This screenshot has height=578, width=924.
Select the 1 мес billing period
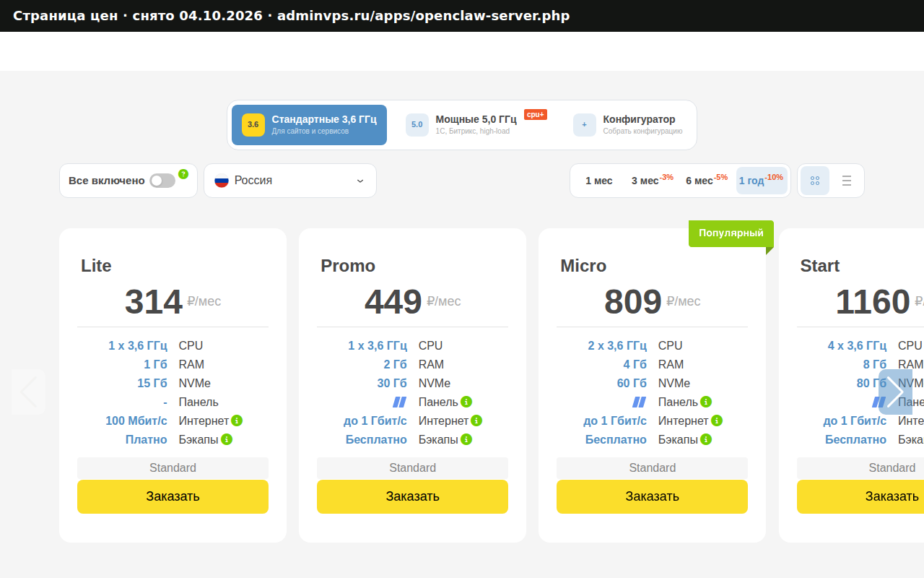599,181
